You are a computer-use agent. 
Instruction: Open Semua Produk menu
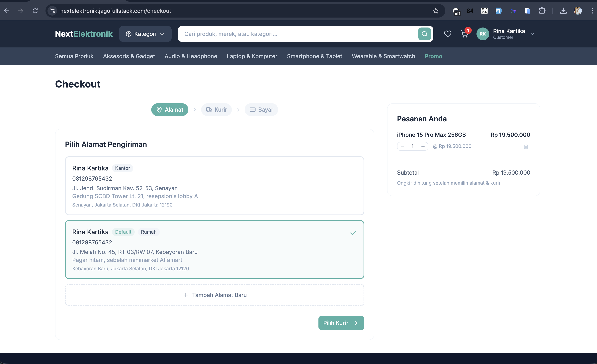tap(74, 56)
